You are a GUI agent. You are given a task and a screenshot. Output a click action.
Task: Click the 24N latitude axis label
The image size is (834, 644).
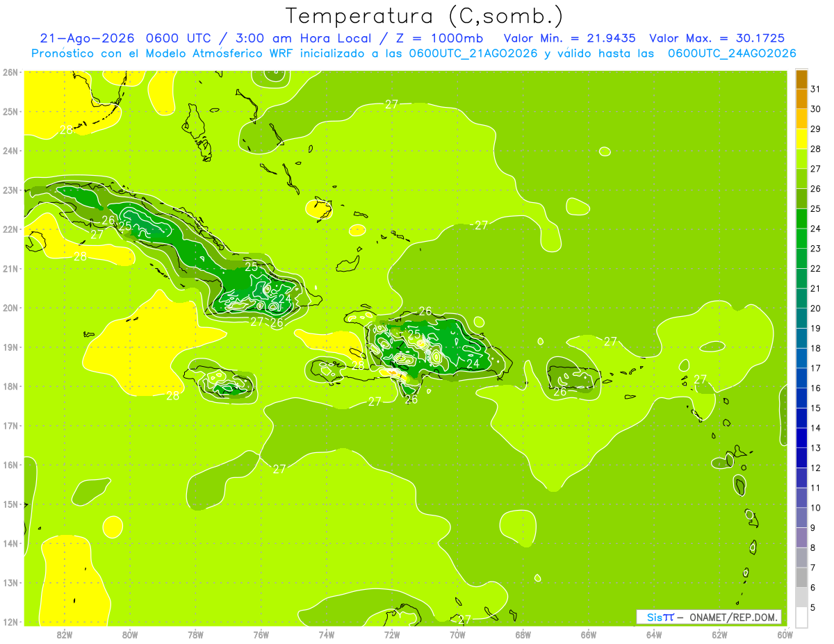[x=10, y=151]
